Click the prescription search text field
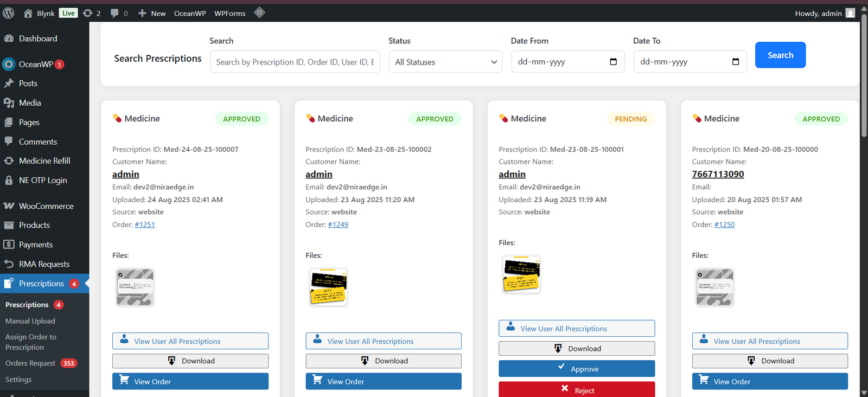The image size is (868, 397). tap(295, 62)
